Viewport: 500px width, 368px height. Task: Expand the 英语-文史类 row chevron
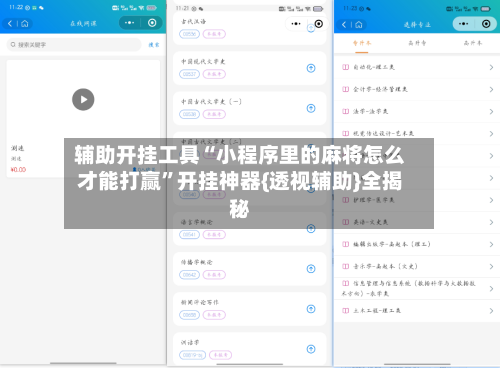coord(491,222)
